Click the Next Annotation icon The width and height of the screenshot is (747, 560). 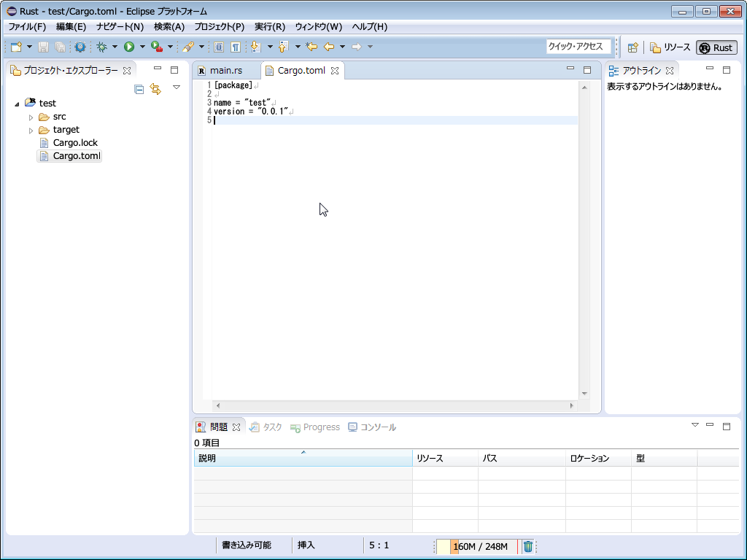coord(256,47)
